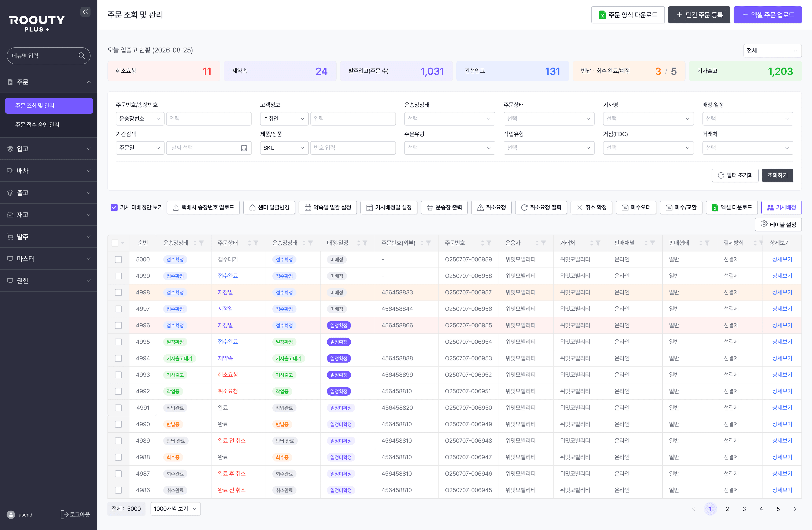Filter the 판매형태 column via funnel icon
This screenshot has height=530, width=812.
coord(707,243)
